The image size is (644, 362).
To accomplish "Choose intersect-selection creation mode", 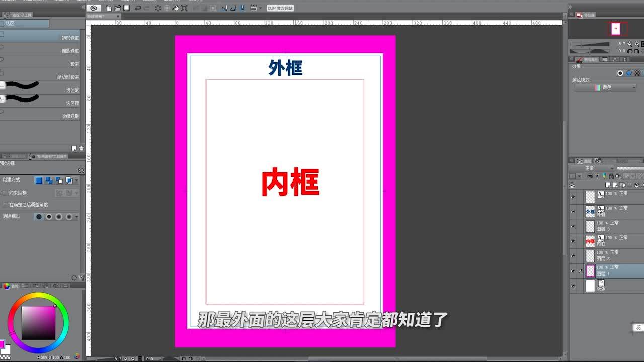I will (x=69, y=180).
